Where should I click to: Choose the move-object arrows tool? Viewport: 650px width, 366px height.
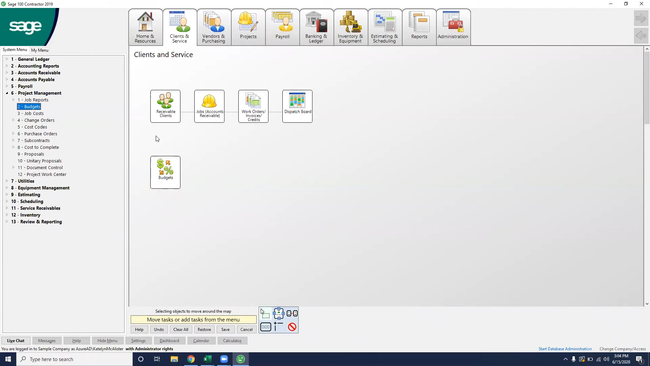(x=279, y=313)
